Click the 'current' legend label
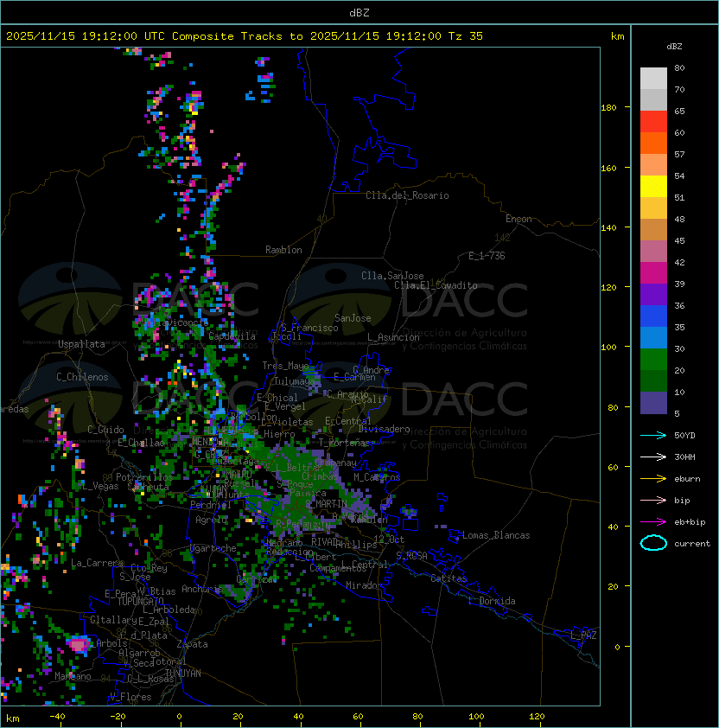Screen dimensions: 719x728 click(692, 543)
